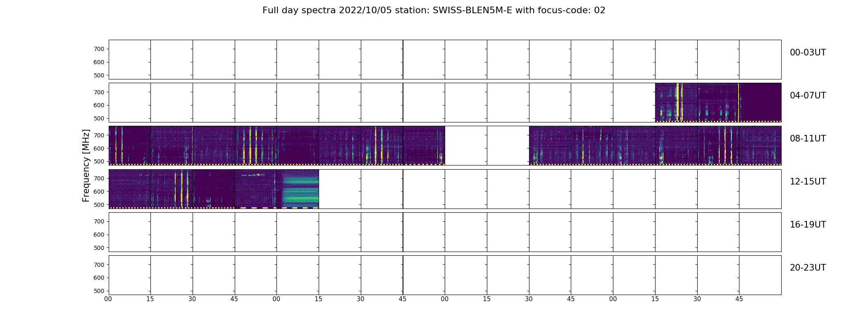868x331 pixels.
Task: Open the 09:45-10:00 spectrogram in the 08-11UT row
Action: [424, 146]
